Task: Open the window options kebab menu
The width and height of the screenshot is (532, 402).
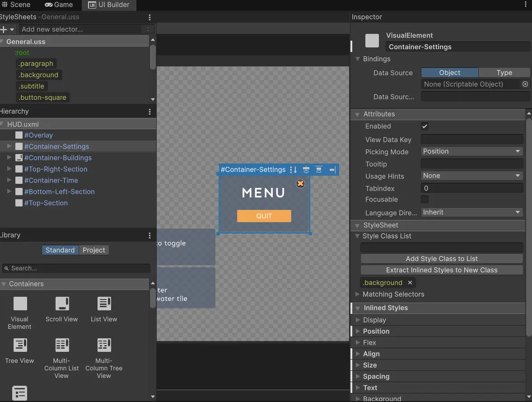Action: (x=526, y=5)
